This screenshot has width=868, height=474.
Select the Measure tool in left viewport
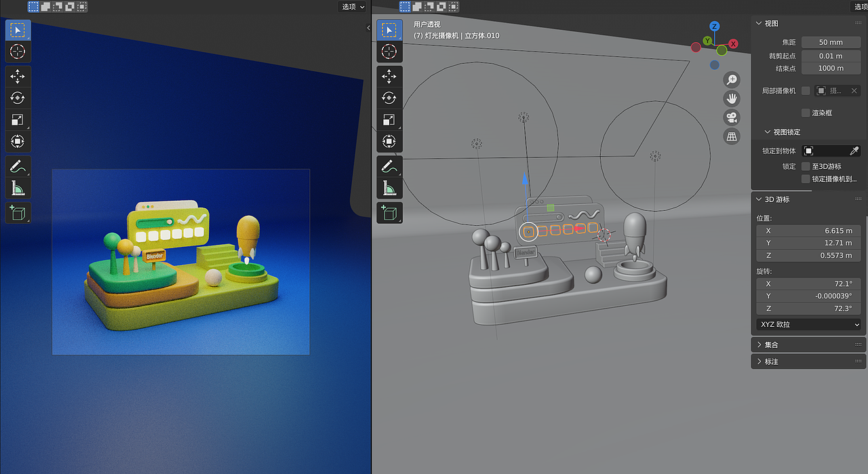point(18,188)
